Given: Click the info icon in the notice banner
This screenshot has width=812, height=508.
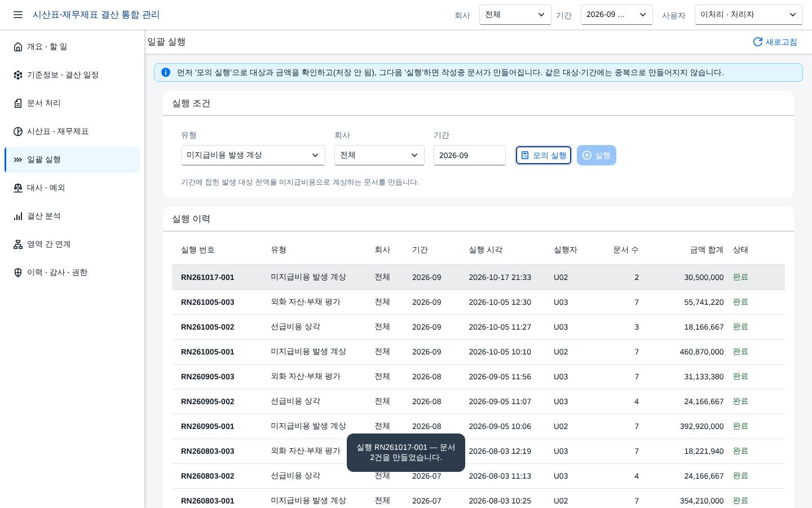Looking at the screenshot, I should [166, 72].
